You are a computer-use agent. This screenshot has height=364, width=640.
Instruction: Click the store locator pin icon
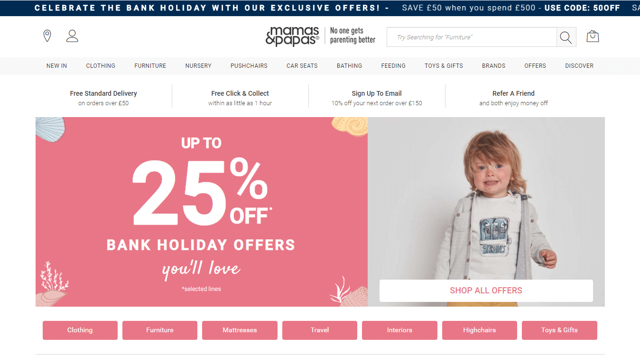pos(47,36)
